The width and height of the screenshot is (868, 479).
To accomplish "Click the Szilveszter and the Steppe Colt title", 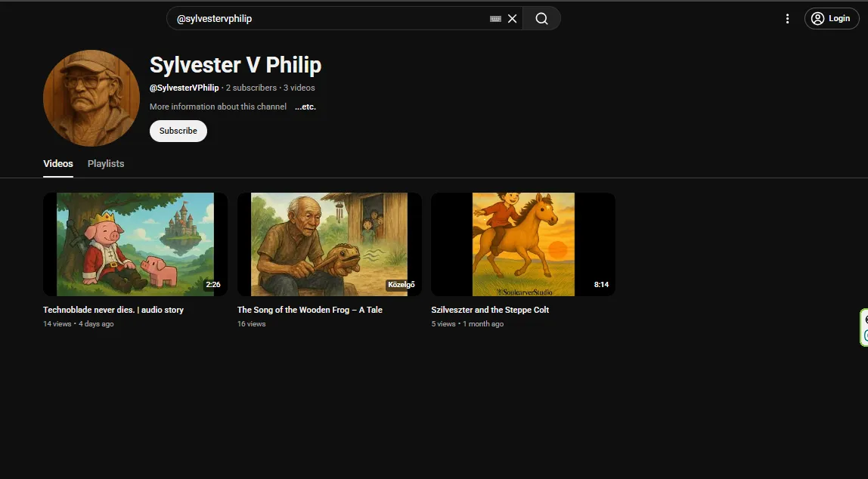I will [490, 309].
